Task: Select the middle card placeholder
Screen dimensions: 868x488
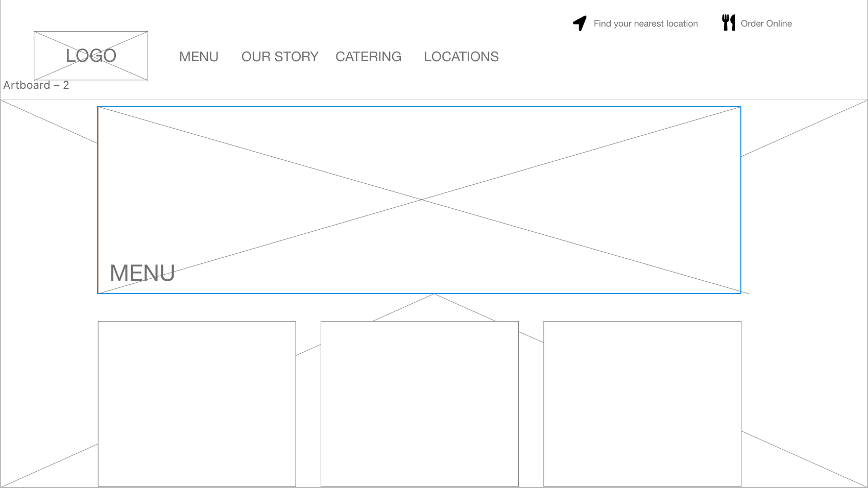Action: click(419, 403)
